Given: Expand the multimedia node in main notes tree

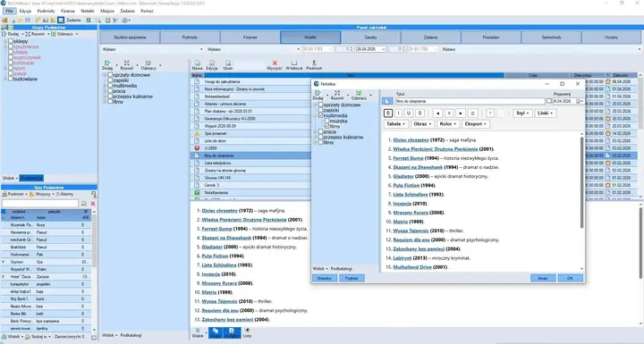Looking at the screenshot, I should click(x=106, y=86).
